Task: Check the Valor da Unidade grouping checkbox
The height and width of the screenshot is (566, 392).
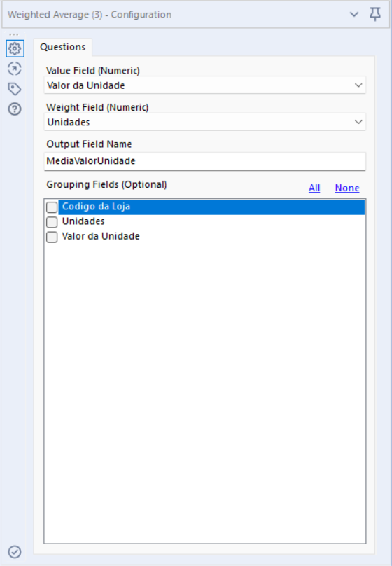Action: click(x=52, y=237)
